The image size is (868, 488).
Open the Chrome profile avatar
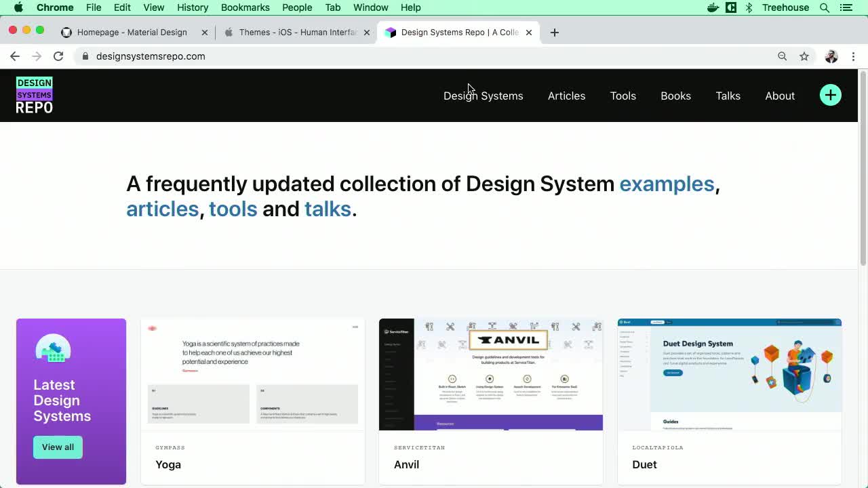[831, 56]
